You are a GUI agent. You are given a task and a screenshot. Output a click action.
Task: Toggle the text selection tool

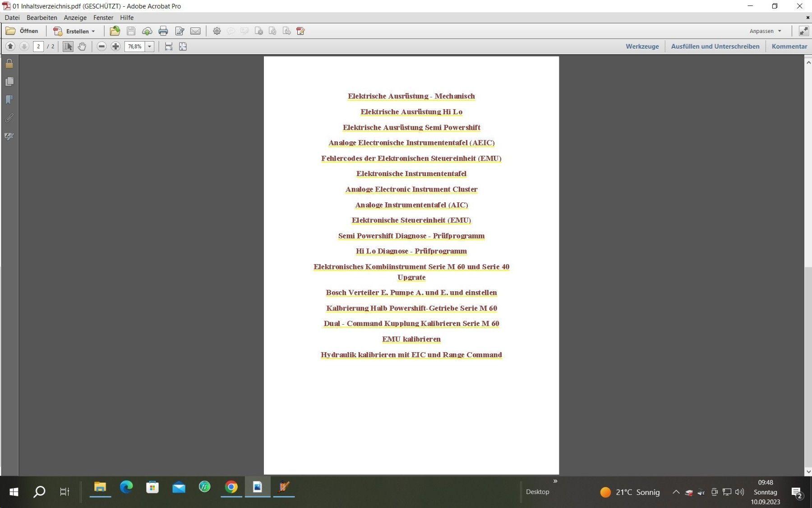(68, 47)
